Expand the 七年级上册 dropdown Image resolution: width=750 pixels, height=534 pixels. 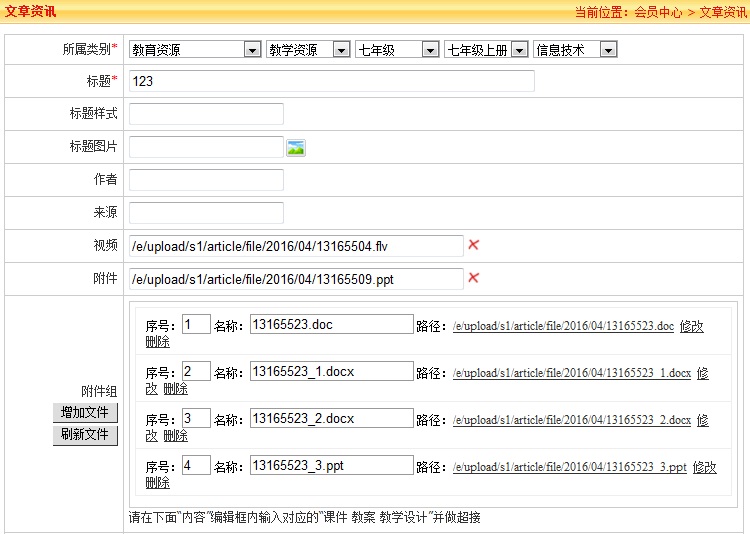click(x=486, y=50)
